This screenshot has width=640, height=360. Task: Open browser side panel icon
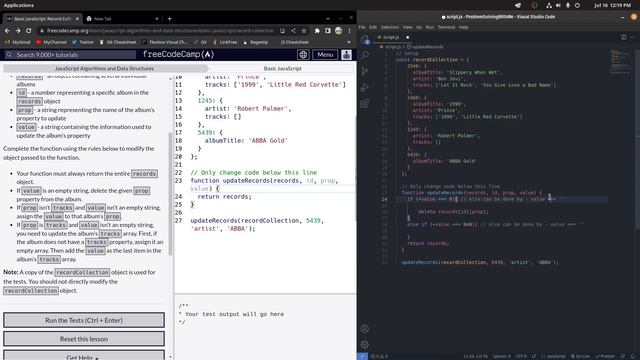tap(328, 31)
